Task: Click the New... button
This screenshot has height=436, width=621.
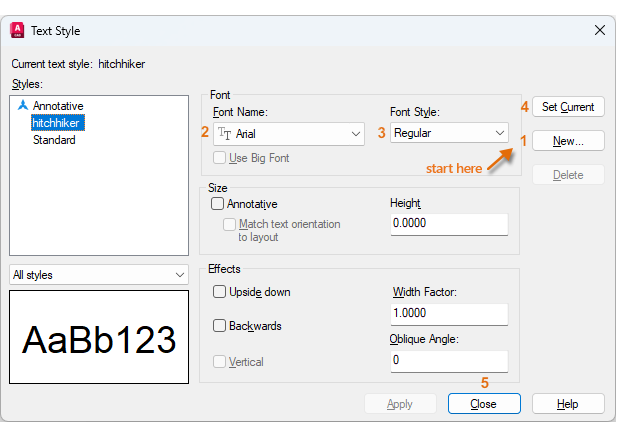Action: [x=568, y=141]
